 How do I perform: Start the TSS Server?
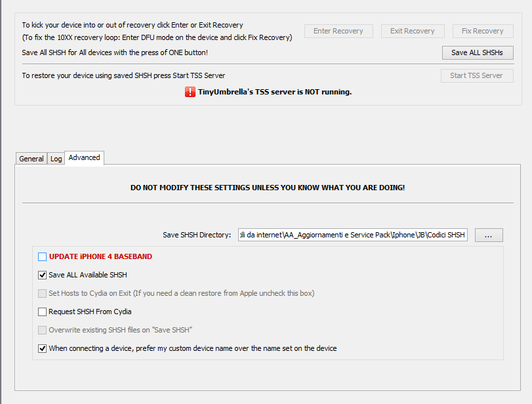click(477, 75)
